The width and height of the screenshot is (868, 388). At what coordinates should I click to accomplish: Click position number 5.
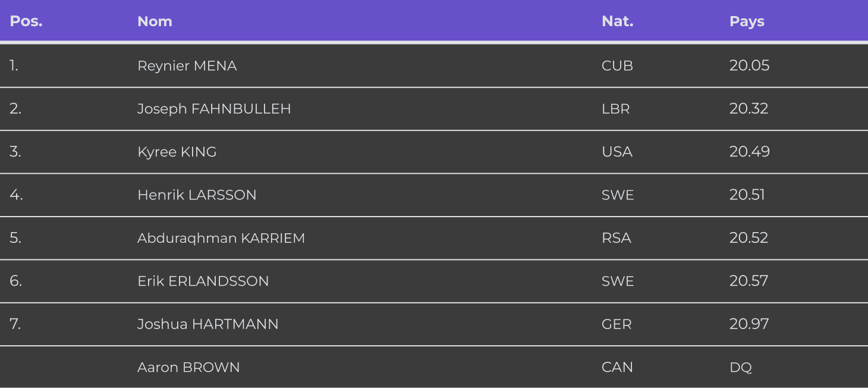point(15,238)
